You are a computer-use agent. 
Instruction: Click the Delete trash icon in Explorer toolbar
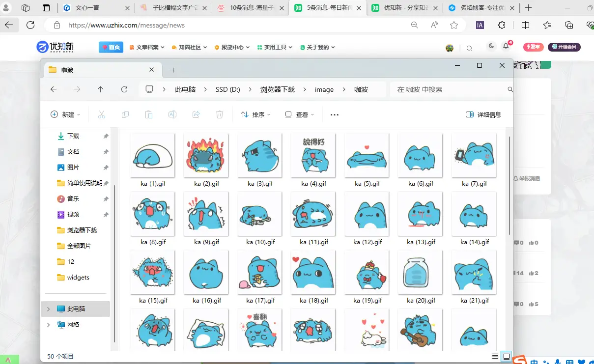point(220,114)
